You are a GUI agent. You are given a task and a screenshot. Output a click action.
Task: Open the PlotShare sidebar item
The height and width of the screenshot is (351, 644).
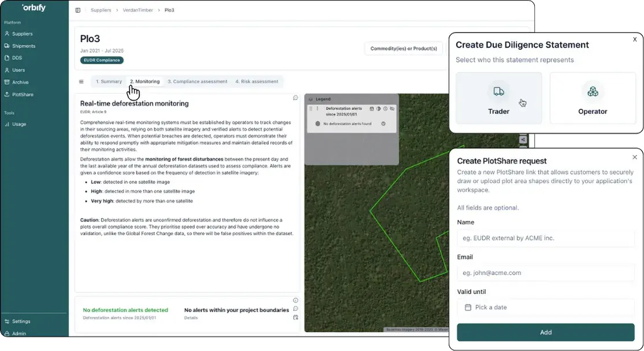23,94
